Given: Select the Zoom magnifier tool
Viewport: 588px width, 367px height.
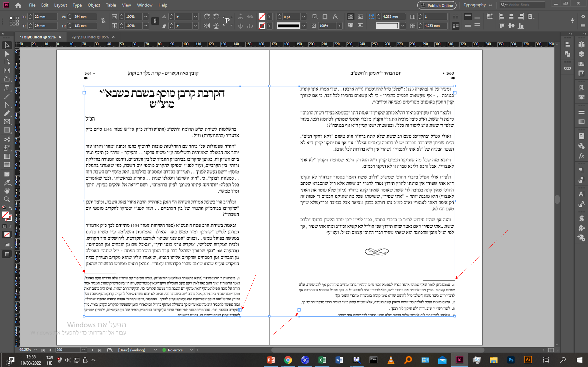Looking at the screenshot, I should (x=7, y=199).
